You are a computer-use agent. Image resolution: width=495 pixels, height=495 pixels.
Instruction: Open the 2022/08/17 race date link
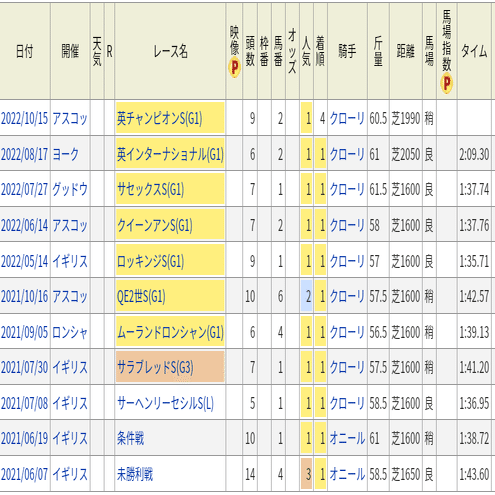click(x=25, y=154)
